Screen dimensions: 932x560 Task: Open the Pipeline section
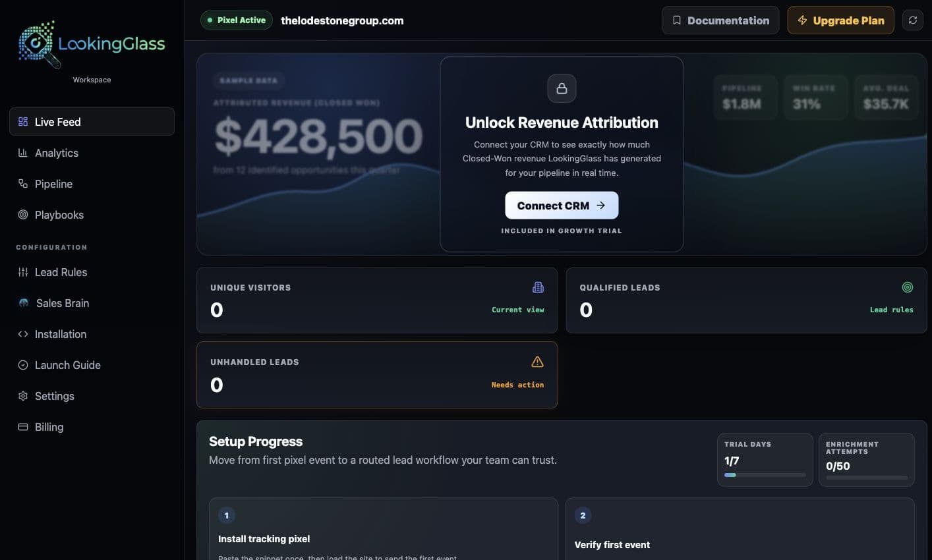click(x=92, y=184)
